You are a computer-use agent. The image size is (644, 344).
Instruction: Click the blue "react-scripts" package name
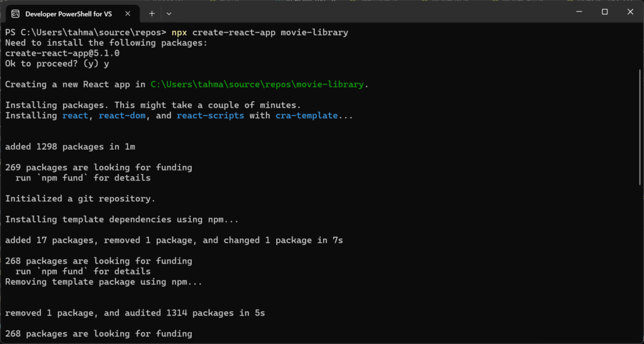click(210, 116)
